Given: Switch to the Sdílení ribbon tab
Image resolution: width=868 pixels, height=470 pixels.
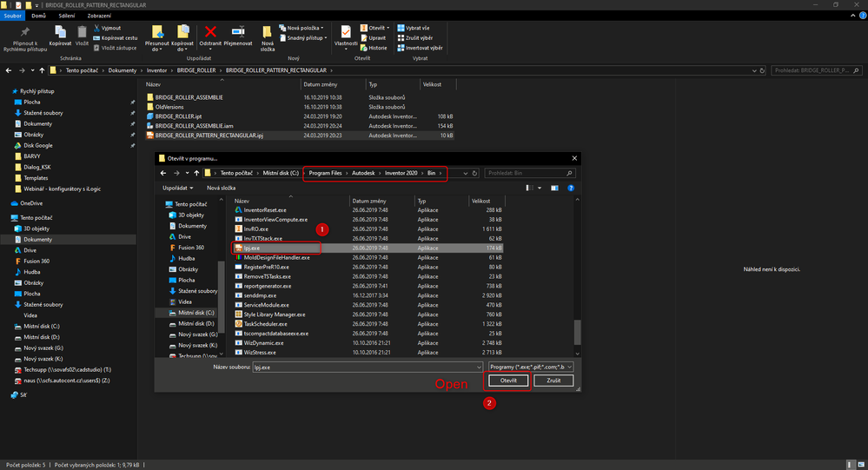Looking at the screenshot, I should click(66, 16).
